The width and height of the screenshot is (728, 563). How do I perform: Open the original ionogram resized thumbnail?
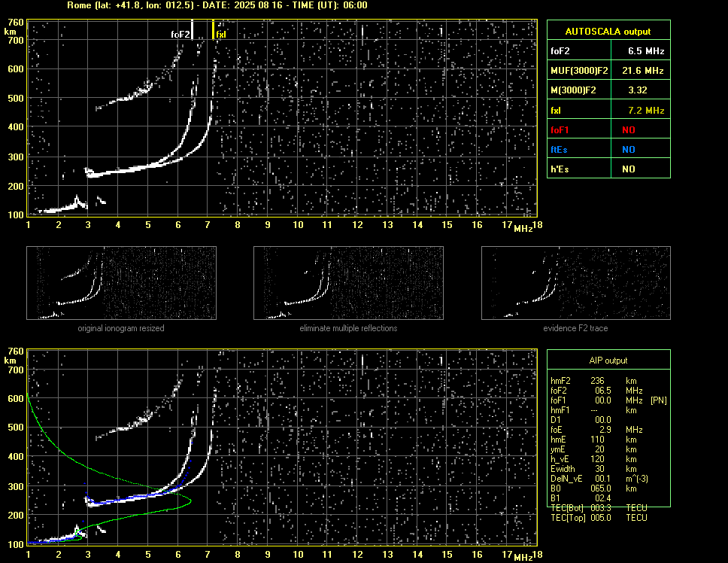pos(121,283)
